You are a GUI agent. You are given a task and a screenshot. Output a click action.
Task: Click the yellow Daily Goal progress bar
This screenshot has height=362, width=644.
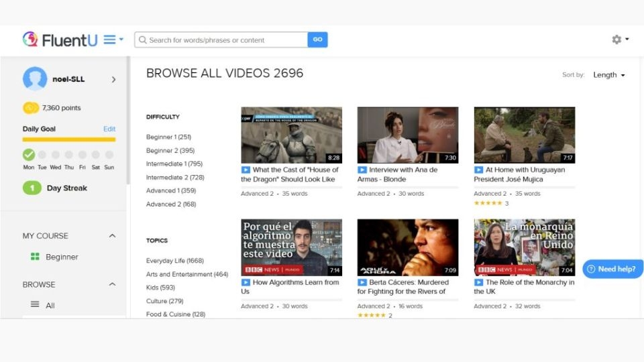click(x=69, y=139)
